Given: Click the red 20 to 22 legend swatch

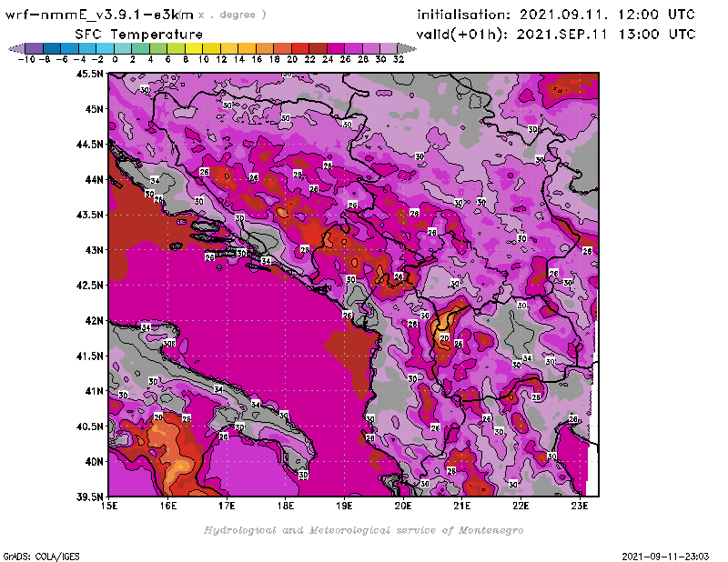Looking at the screenshot, I should point(300,48).
